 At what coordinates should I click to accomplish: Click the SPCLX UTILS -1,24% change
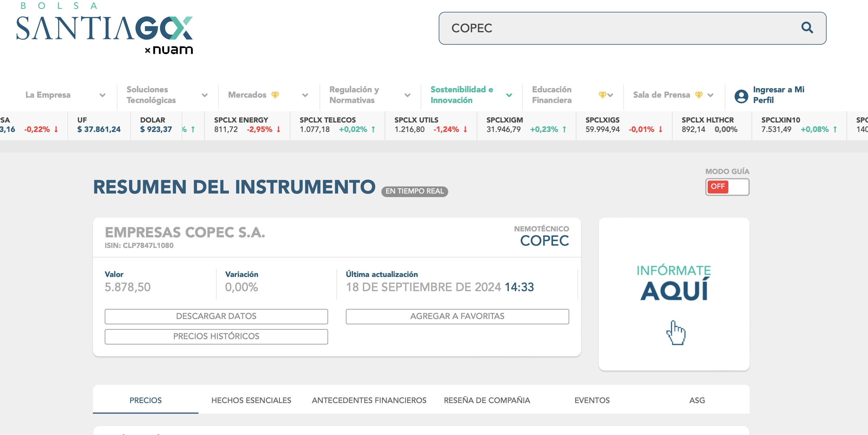446,129
